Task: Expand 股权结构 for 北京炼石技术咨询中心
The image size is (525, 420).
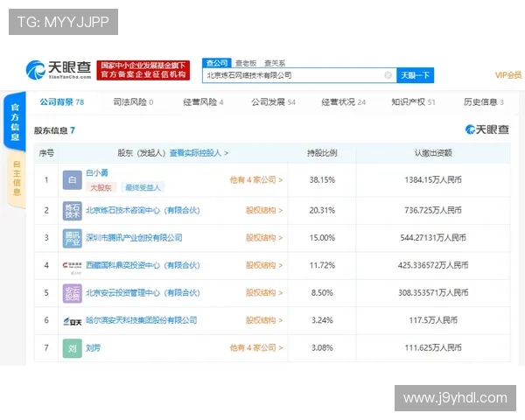Action: coord(264,210)
